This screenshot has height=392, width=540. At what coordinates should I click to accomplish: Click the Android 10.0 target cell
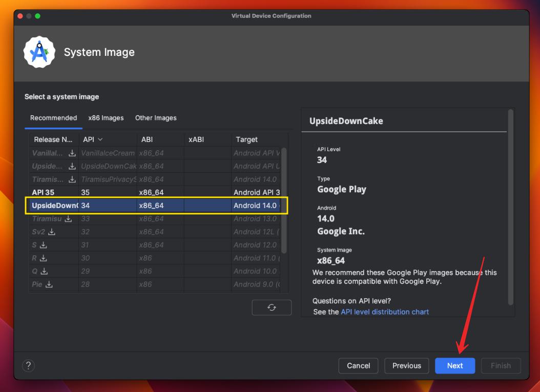[256, 271]
